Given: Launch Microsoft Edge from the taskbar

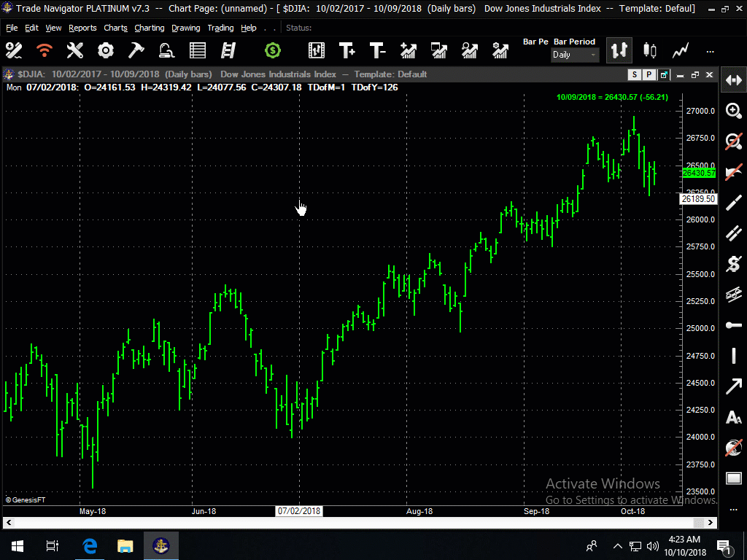Looking at the screenshot, I should (x=90, y=545).
